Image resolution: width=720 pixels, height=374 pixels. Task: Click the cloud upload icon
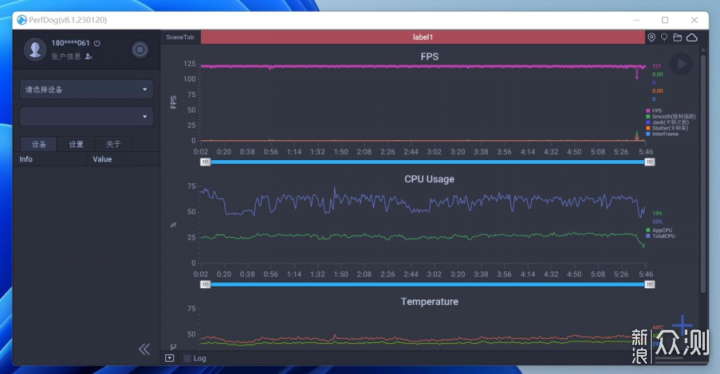pyautogui.click(x=692, y=38)
